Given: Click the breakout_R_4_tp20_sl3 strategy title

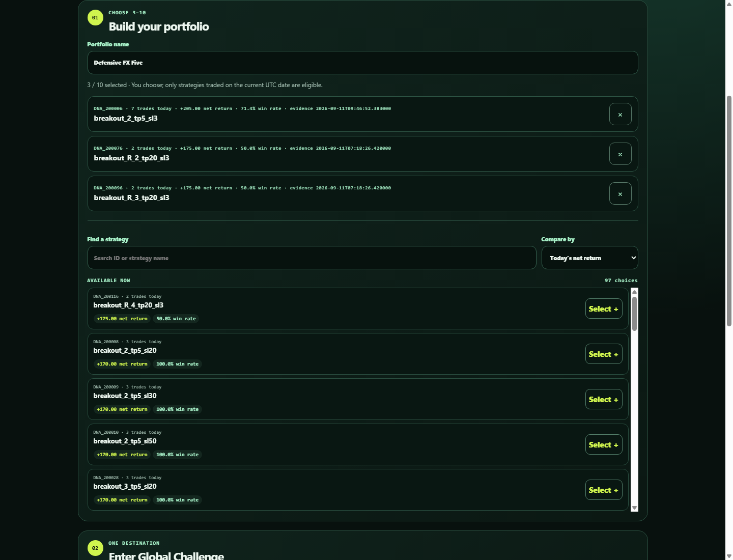Looking at the screenshot, I should tap(128, 305).
